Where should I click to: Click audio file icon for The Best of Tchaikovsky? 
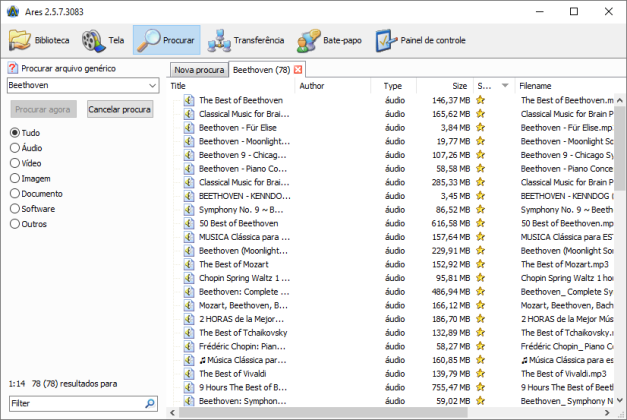point(189,332)
